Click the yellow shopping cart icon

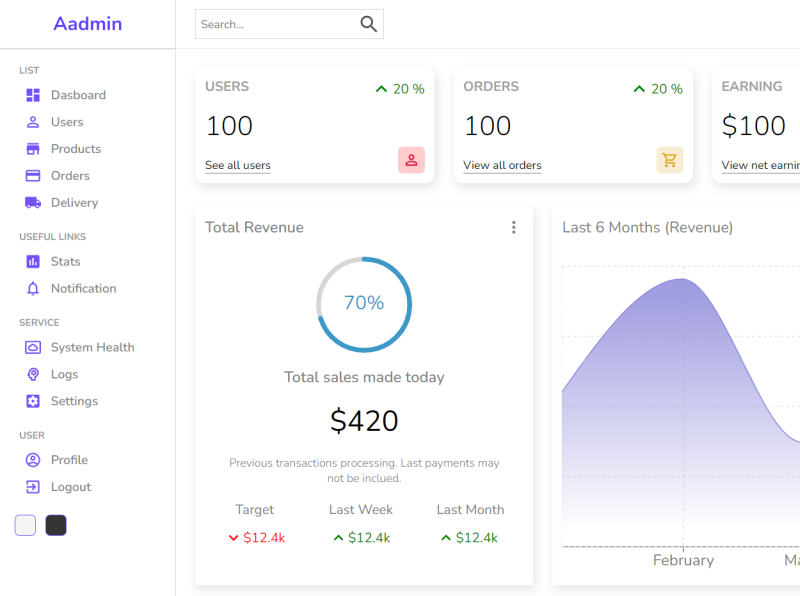tap(669, 160)
